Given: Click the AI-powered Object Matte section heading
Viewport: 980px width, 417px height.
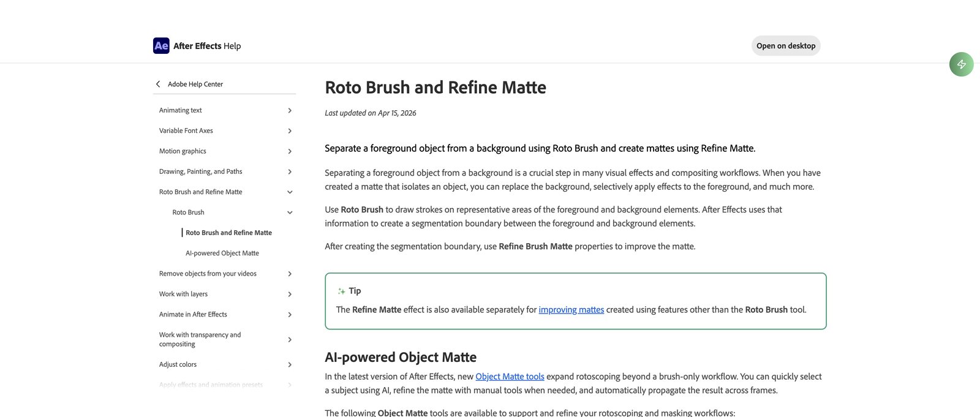Looking at the screenshot, I should pyautogui.click(x=401, y=357).
